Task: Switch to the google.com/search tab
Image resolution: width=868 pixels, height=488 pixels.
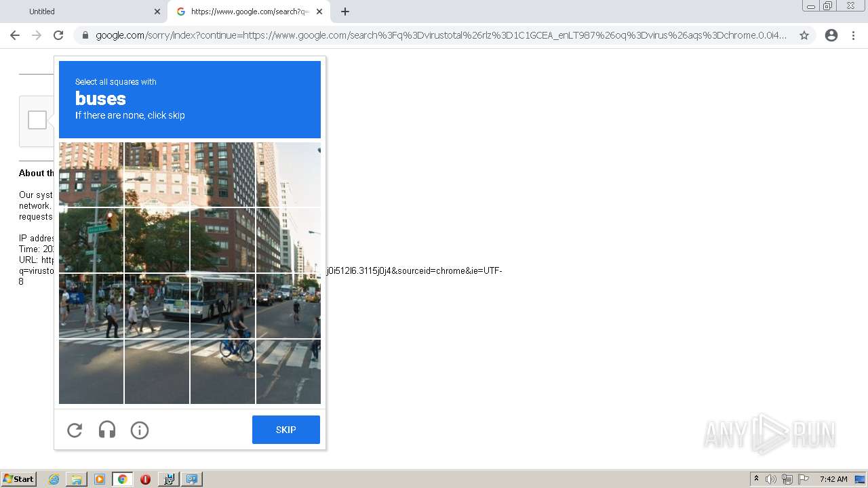Action: click(249, 12)
